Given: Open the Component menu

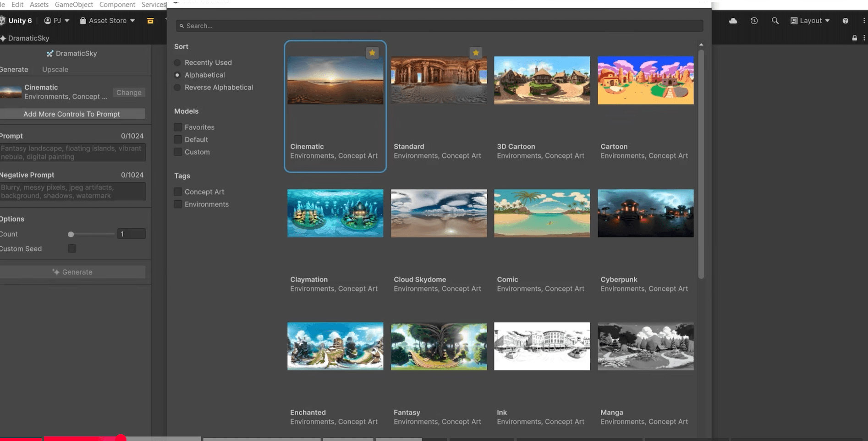Looking at the screenshot, I should coord(117,5).
